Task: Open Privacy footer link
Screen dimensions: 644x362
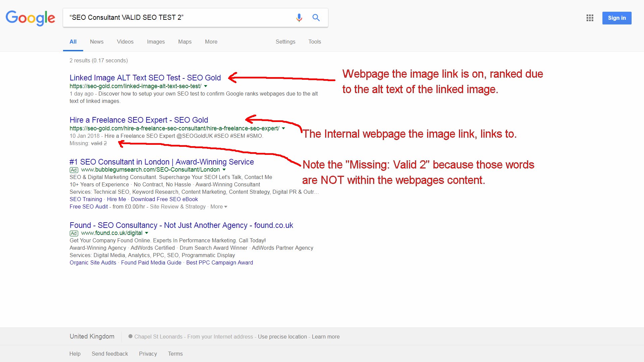Action: coord(148,354)
